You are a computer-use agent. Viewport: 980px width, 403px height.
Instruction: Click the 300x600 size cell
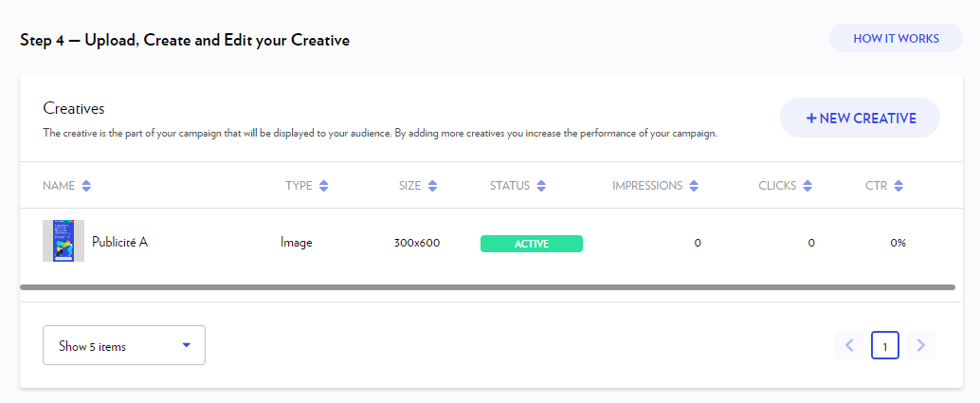pos(416,243)
